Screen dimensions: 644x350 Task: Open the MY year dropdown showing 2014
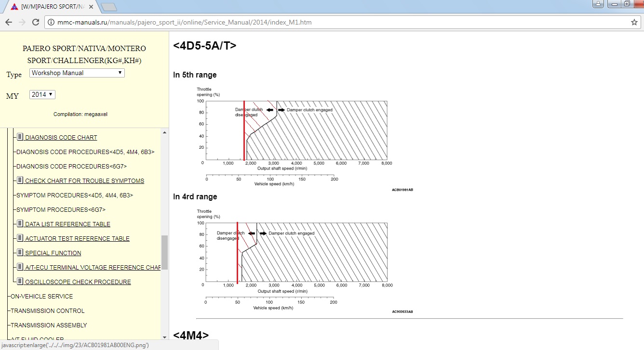pos(42,95)
